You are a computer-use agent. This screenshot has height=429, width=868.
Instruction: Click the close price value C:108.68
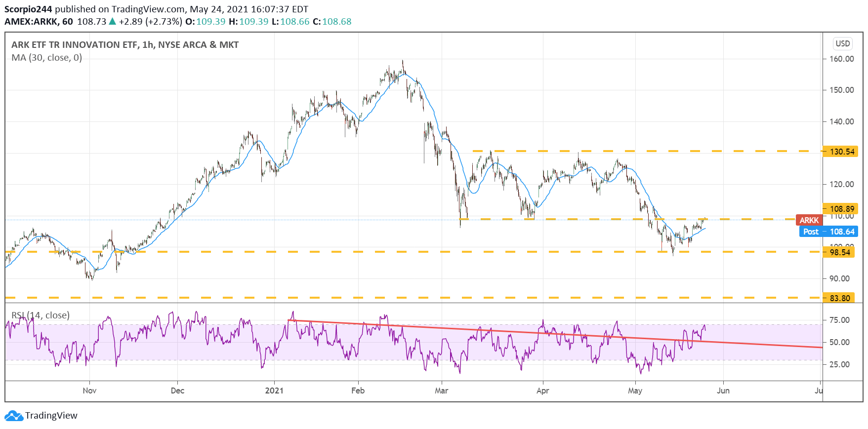tap(332, 22)
